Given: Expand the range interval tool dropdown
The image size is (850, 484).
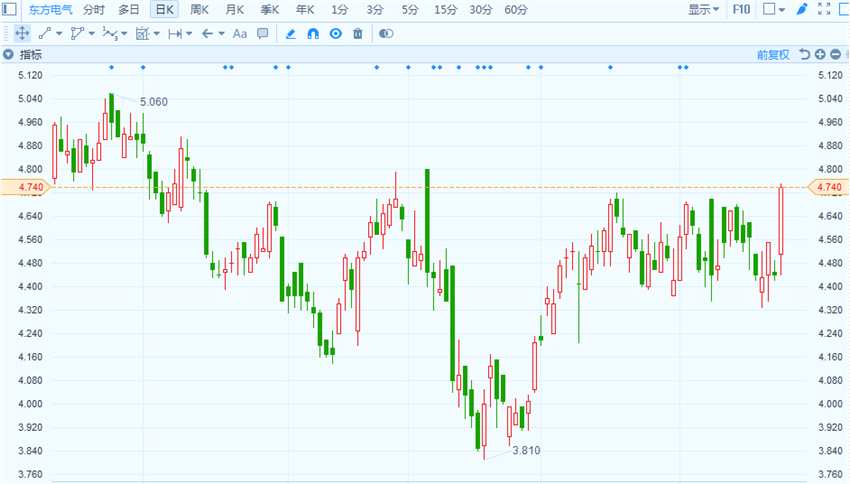Looking at the screenshot, I should point(189,34).
